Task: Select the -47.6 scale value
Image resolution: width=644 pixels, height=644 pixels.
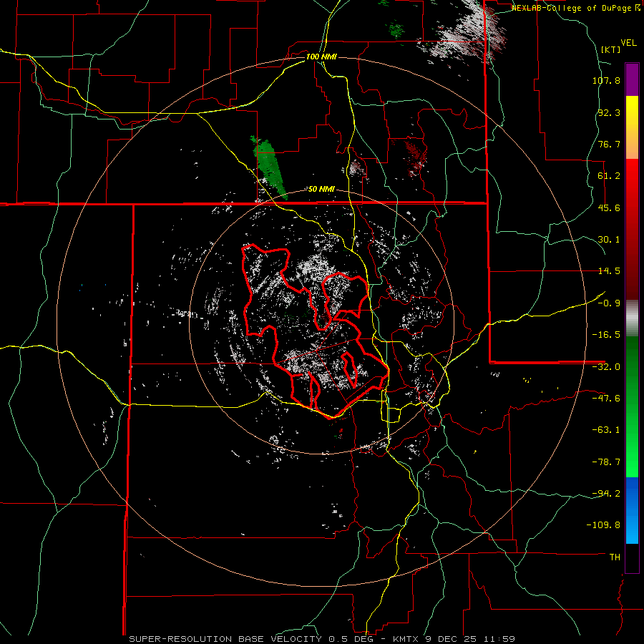Action: 606,399
